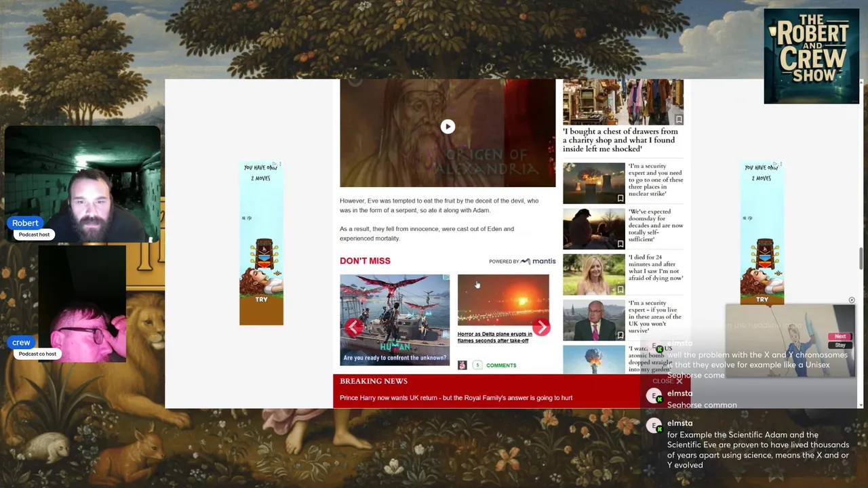The width and height of the screenshot is (868, 488).
Task: Open the mushroom cloud article thumbnail
Action: pyautogui.click(x=593, y=359)
